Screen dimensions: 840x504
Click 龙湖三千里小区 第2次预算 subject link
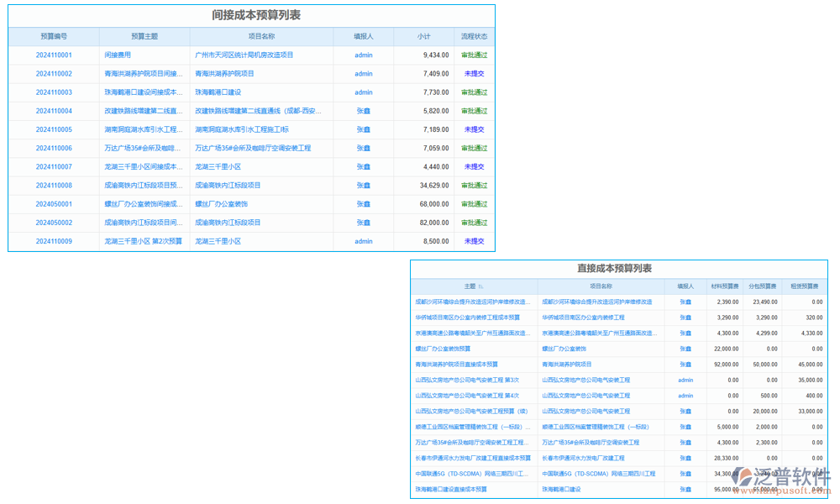143,242
